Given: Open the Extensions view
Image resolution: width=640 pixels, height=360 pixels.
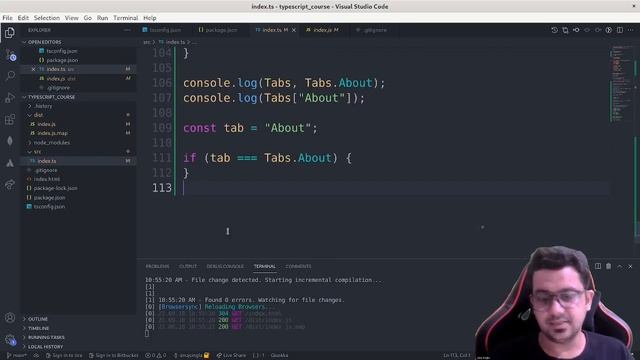Looking at the screenshot, I should (x=10, y=119).
